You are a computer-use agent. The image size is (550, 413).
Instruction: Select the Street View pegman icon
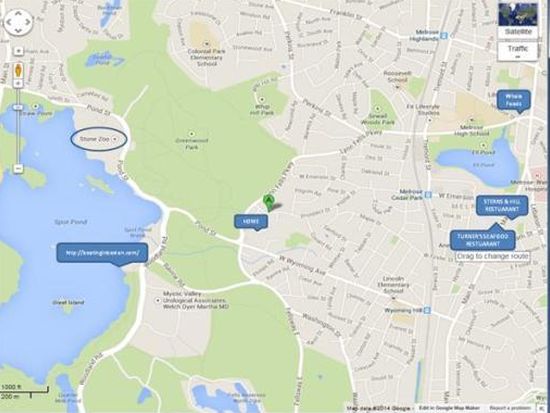coord(19,71)
